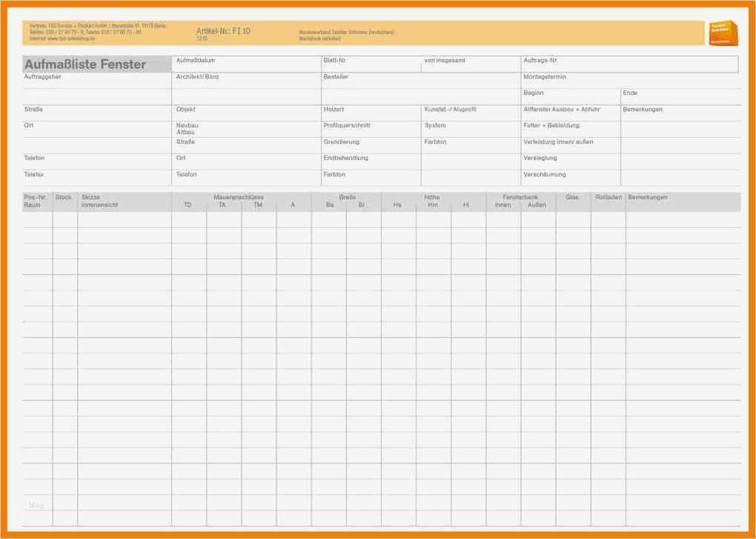
Task: Select the 'Ba' column header
Action: [330, 205]
